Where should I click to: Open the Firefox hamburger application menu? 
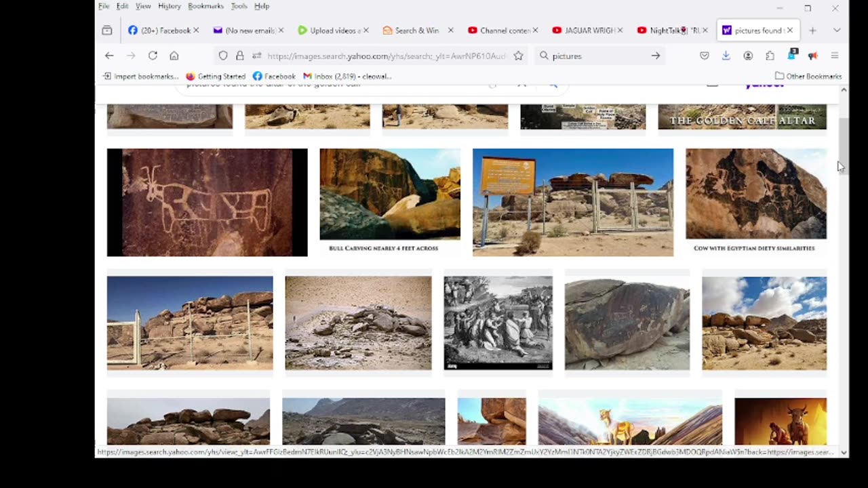[835, 56]
